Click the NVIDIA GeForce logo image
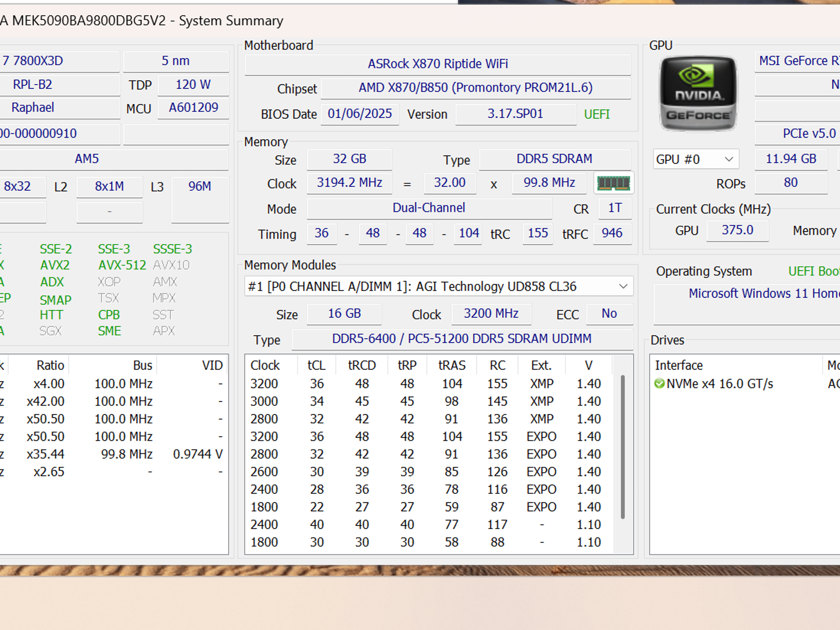 click(698, 94)
